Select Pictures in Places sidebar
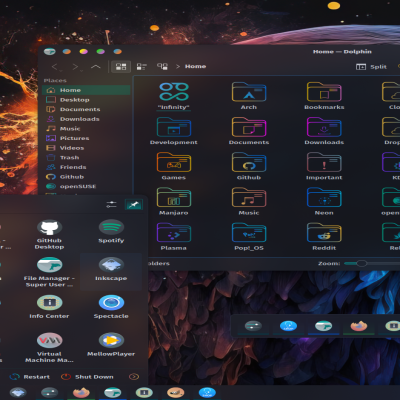400x400 pixels. (86, 138)
